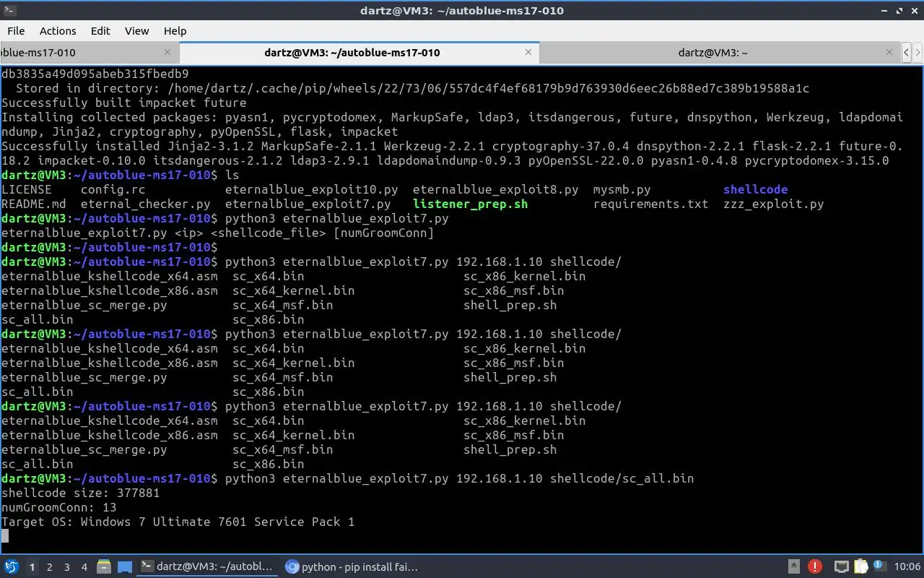Open the Actions menu

58,31
